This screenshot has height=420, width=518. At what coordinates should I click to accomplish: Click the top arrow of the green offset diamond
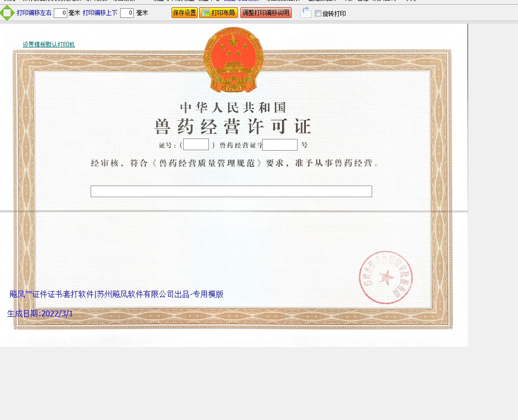click(7, 8)
